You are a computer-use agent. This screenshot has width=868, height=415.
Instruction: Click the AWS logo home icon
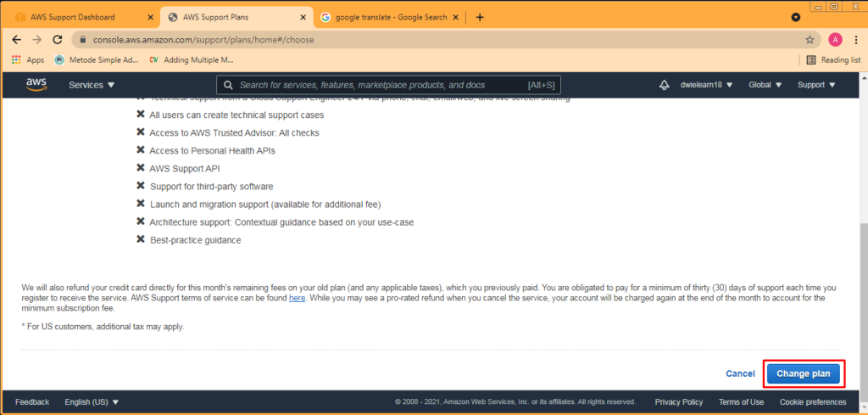pyautogui.click(x=36, y=84)
